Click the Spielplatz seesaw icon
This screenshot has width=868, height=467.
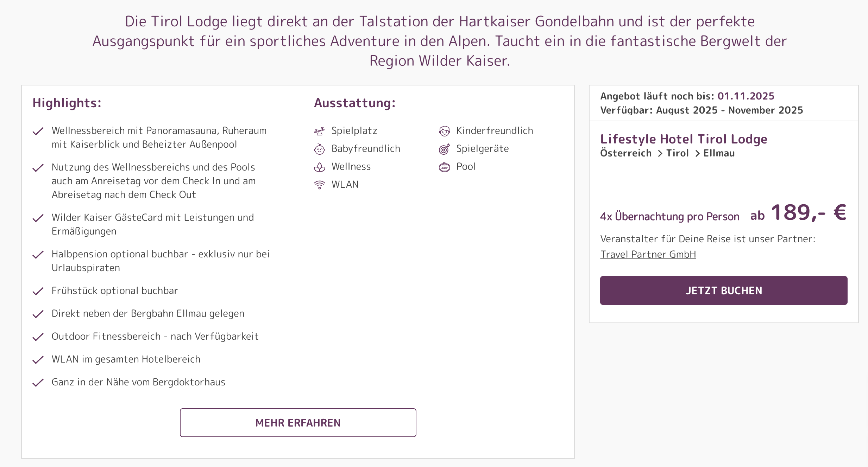click(320, 131)
